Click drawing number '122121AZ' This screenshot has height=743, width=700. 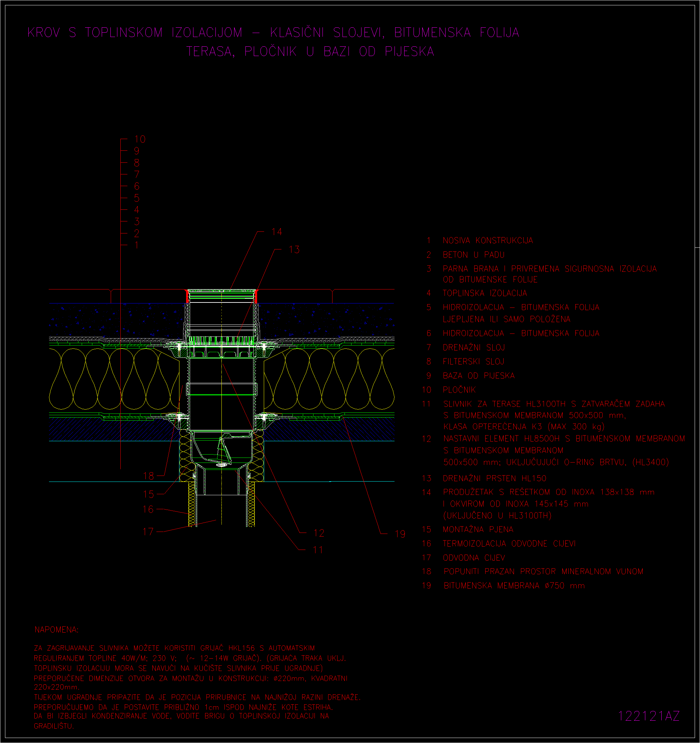648,716
